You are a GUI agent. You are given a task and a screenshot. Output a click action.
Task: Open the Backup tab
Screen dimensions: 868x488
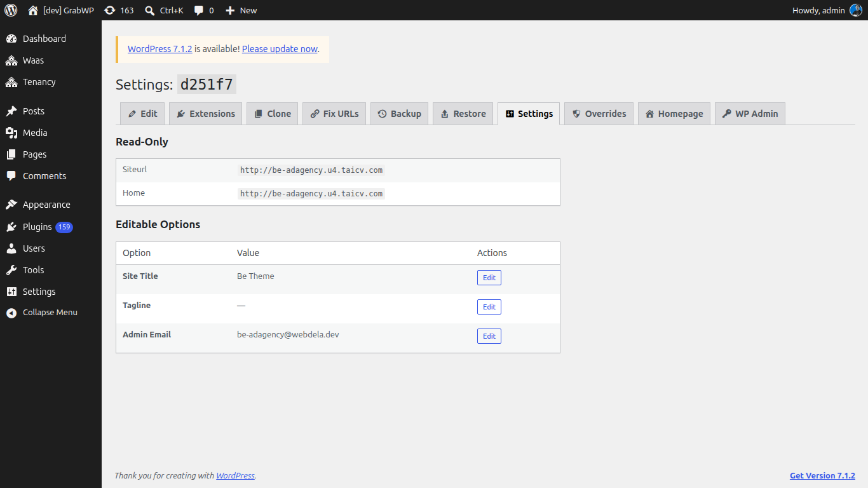[x=400, y=114]
